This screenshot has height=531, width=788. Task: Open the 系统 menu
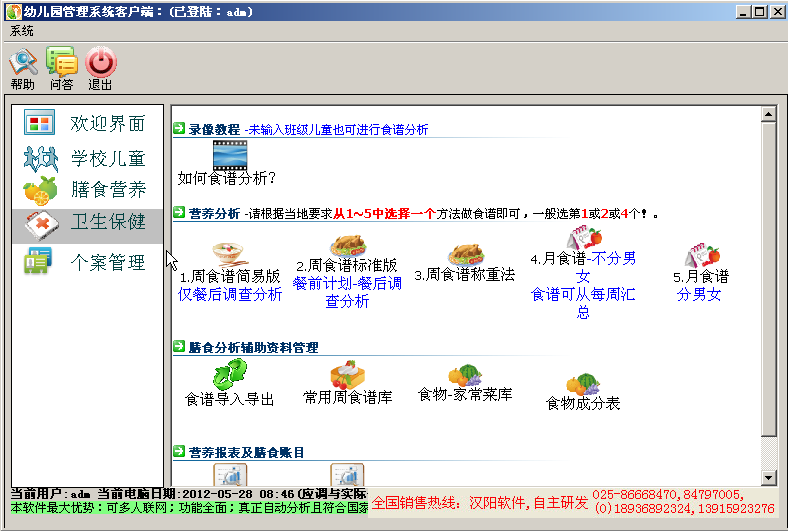click(x=22, y=31)
